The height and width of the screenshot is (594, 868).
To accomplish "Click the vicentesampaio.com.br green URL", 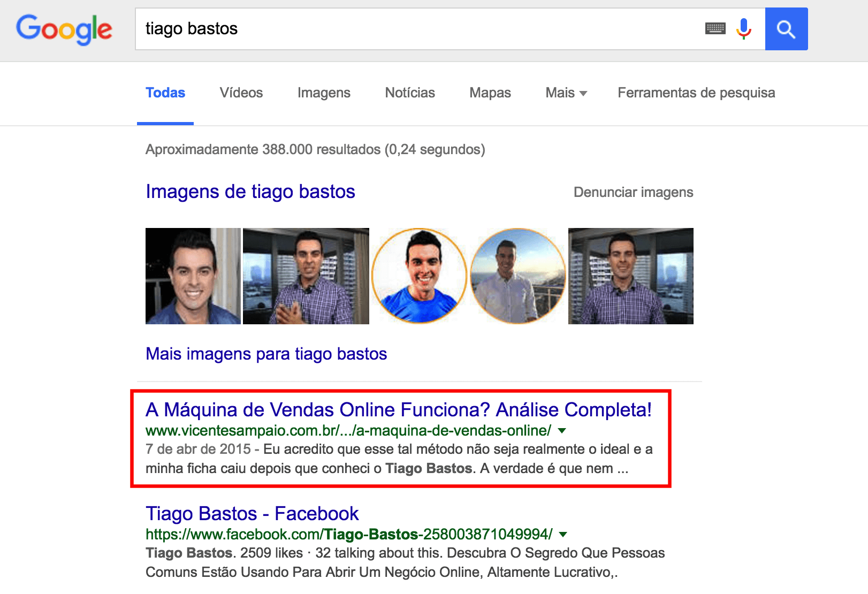I will [x=348, y=431].
